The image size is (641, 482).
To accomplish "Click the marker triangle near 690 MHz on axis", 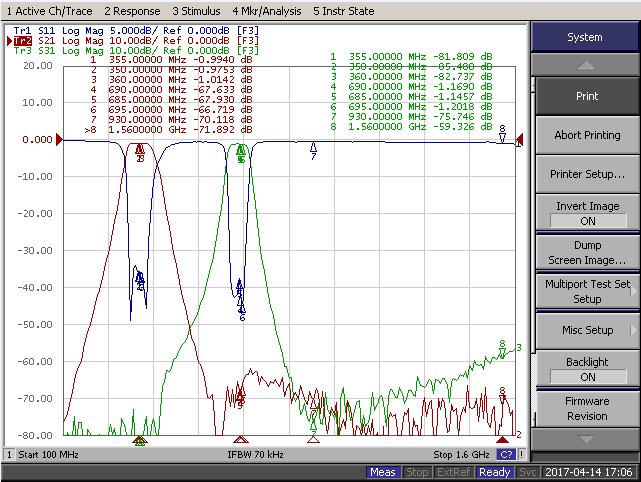I will point(241,439).
